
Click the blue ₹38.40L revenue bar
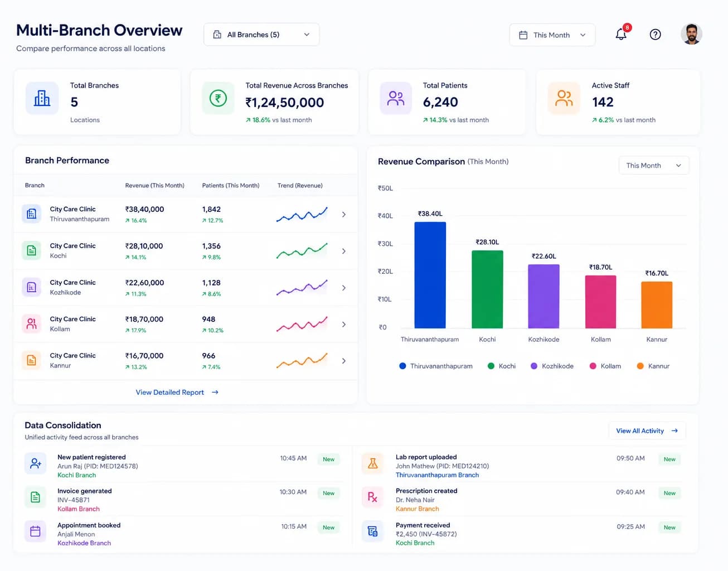point(430,275)
